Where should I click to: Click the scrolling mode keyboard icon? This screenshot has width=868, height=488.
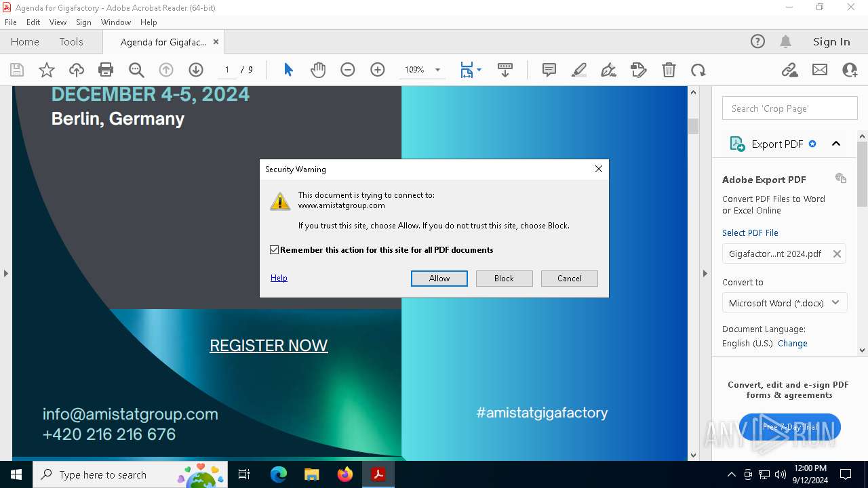pyautogui.click(x=505, y=70)
